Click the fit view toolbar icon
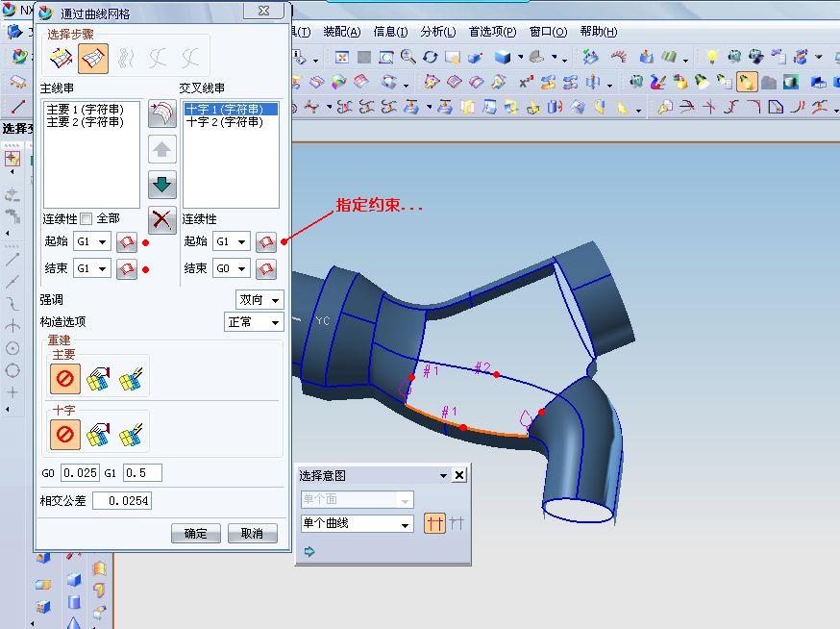 pyautogui.click(x=342, y=57)
